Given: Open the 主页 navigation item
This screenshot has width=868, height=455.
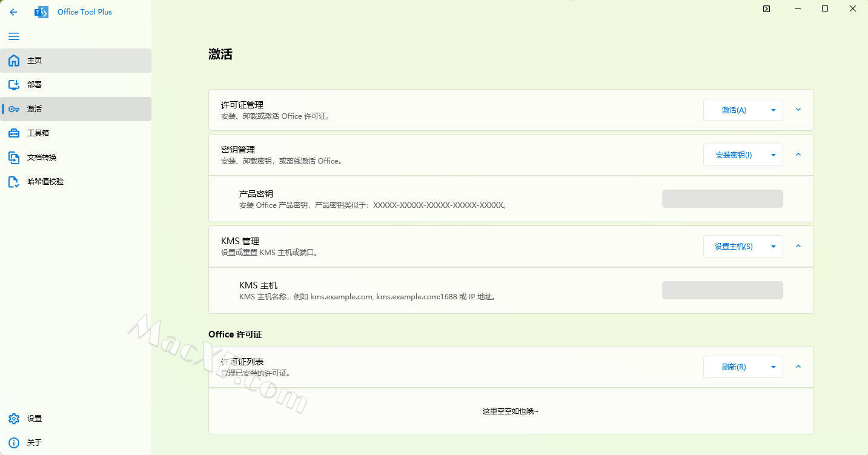Looking at the screenshot, I should click(76, 61).
